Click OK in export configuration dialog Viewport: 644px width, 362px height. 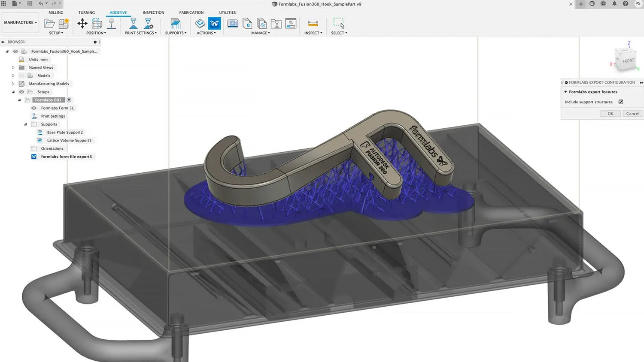[x=610, y=113]
